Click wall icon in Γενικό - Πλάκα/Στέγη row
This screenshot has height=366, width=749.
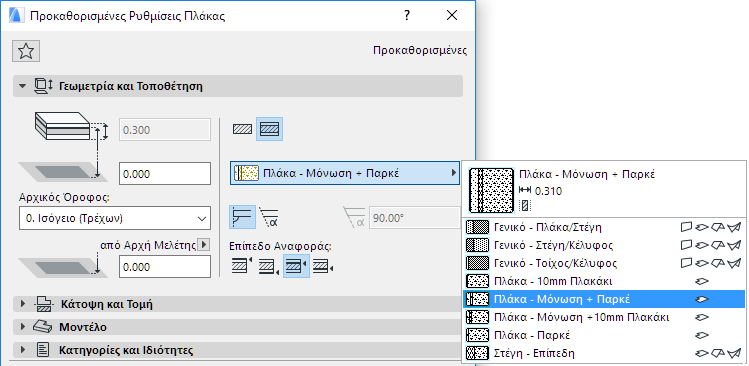(x=686, y=227)
